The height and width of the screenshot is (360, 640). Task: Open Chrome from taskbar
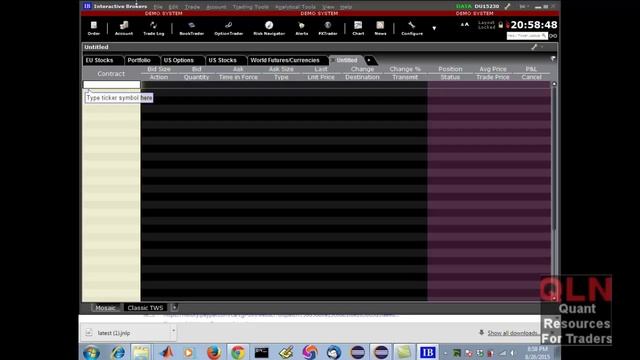click(x=238, y=352)
